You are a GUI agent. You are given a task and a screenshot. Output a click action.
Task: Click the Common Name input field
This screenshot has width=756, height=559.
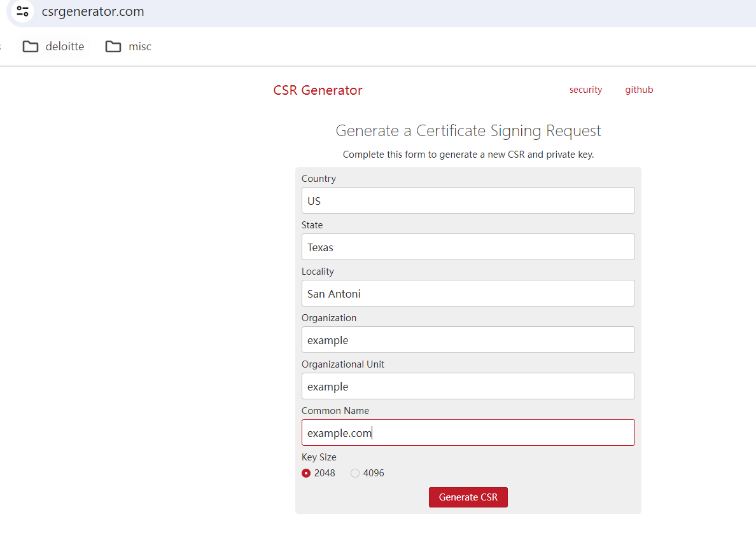[x=468, y=432]
